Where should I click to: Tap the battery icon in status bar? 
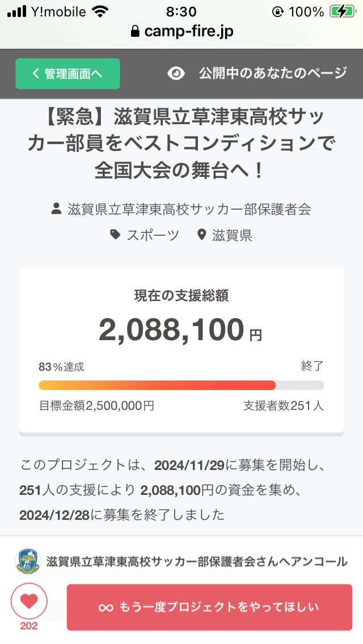tap(343, 11)
